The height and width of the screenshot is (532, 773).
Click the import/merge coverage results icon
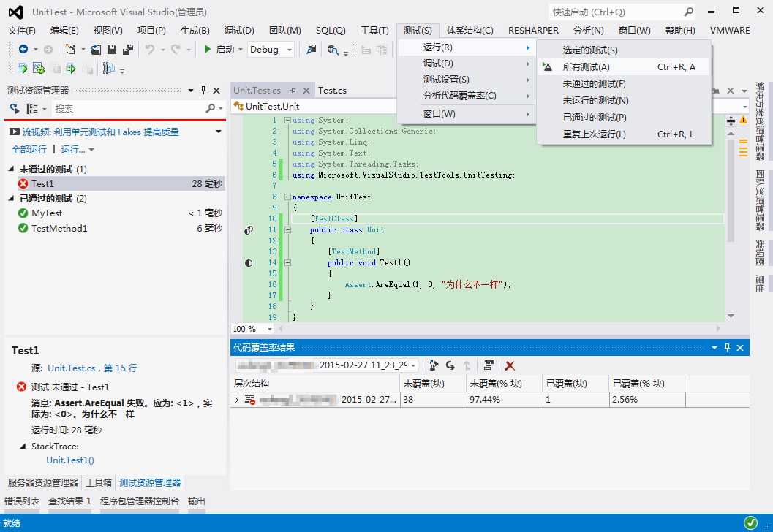450,365
